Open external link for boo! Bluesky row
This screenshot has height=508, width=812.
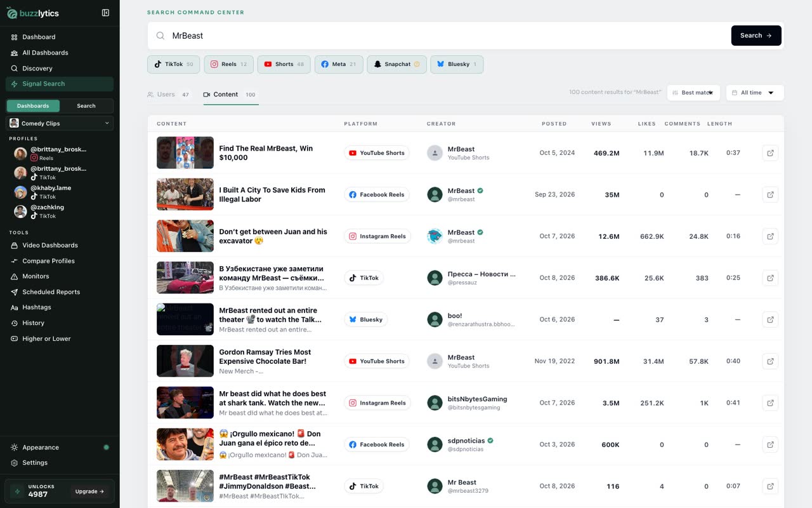tap(770, 319)
